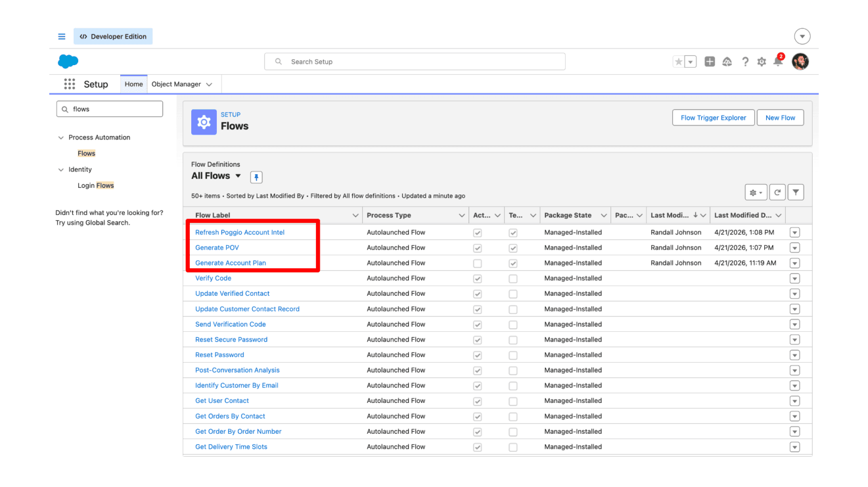
Task: Click the Flow Trigger Explorer button
Action: click(x=714, y=118)
